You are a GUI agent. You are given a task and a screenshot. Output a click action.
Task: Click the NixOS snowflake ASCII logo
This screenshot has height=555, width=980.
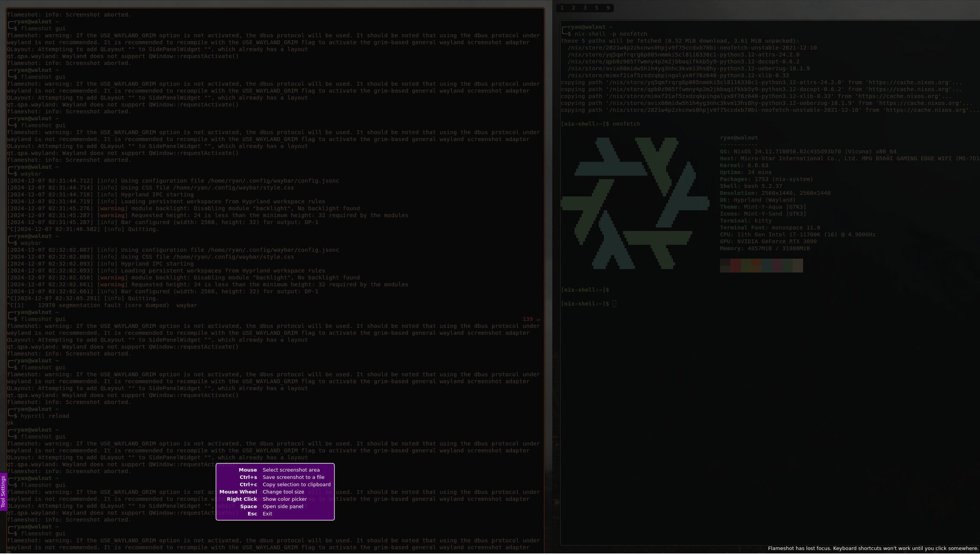(x=635, y=204)
